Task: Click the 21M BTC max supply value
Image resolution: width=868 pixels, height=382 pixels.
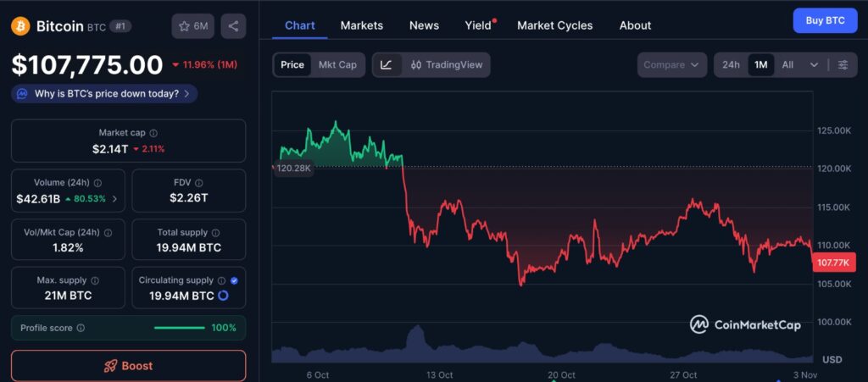Action: (68, 296)
